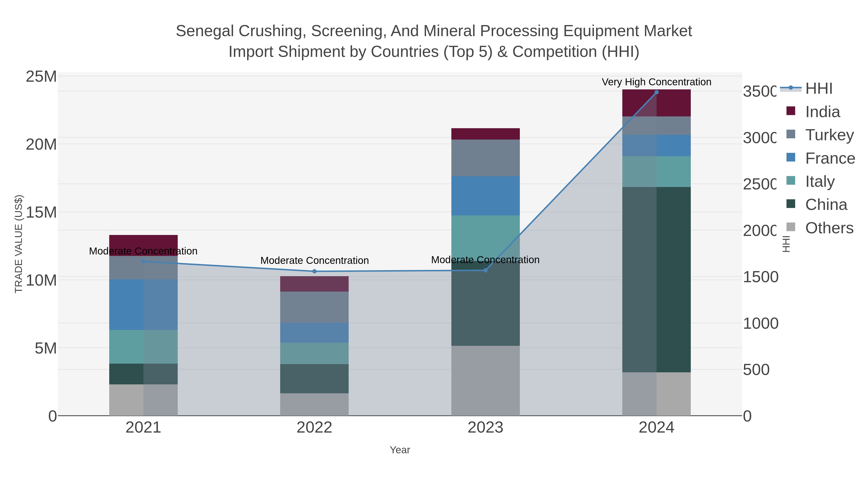This screenshot has height=488, width=868.
Task: Click the Others segment of the 2021 bar
Action: [x=143, y=400]
